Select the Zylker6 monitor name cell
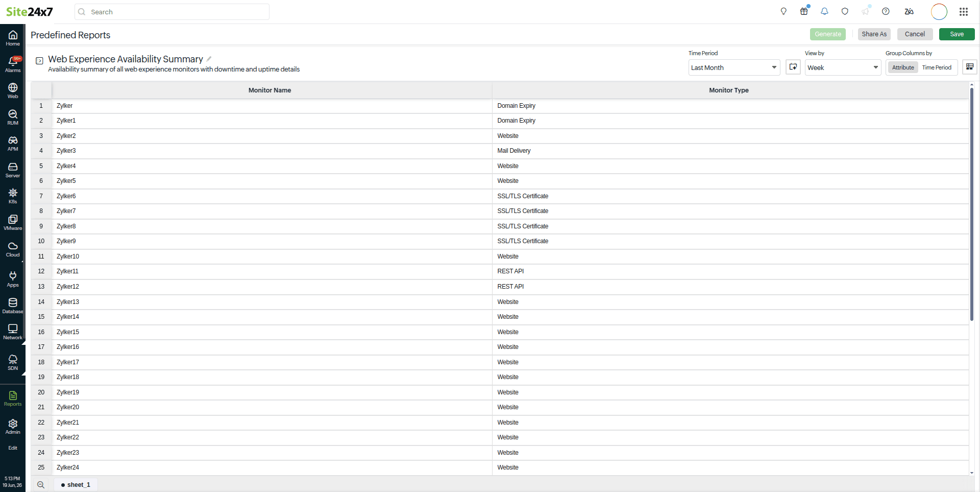This screenshot has height=492, width=980. click(272, 196)
